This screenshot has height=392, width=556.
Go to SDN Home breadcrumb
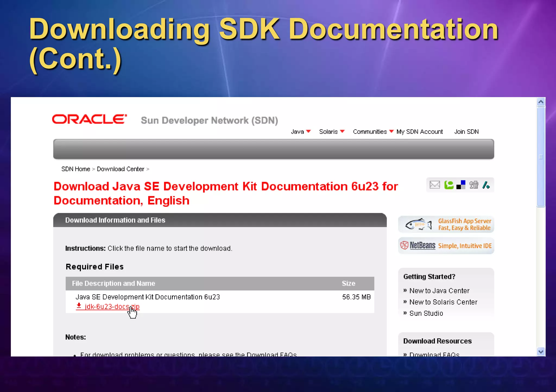tap(75, 169)
